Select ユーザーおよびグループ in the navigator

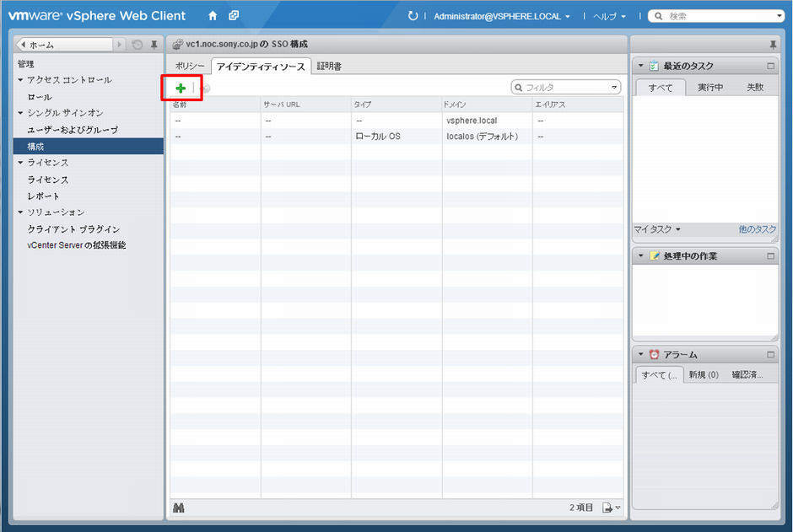click(x=73, y=130)
